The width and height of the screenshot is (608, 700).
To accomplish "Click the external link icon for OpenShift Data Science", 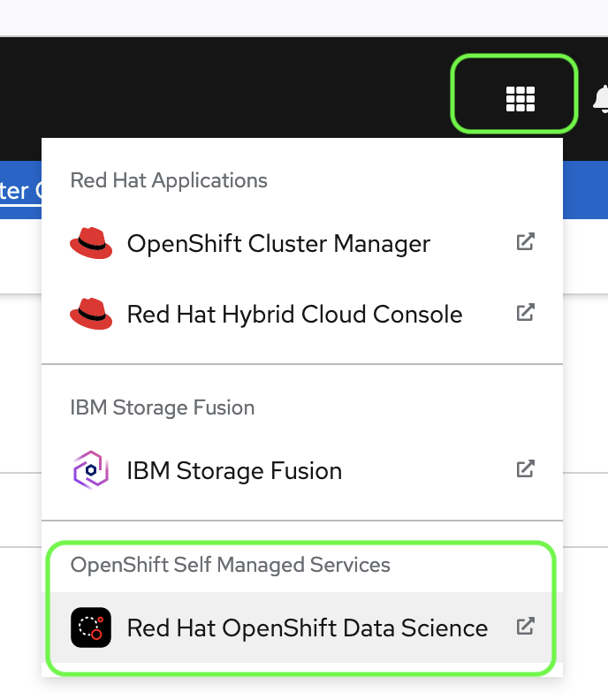I will (x=525, y=627).
